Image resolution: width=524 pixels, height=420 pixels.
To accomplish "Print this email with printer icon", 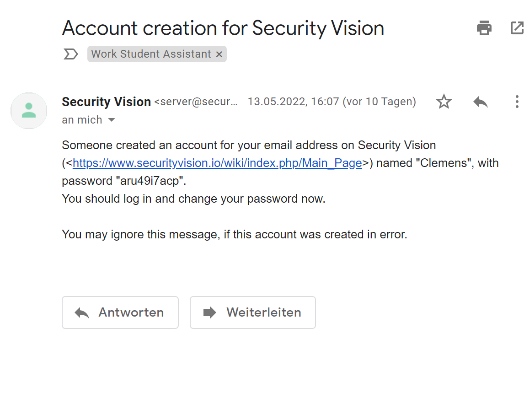I will point(484,28).
